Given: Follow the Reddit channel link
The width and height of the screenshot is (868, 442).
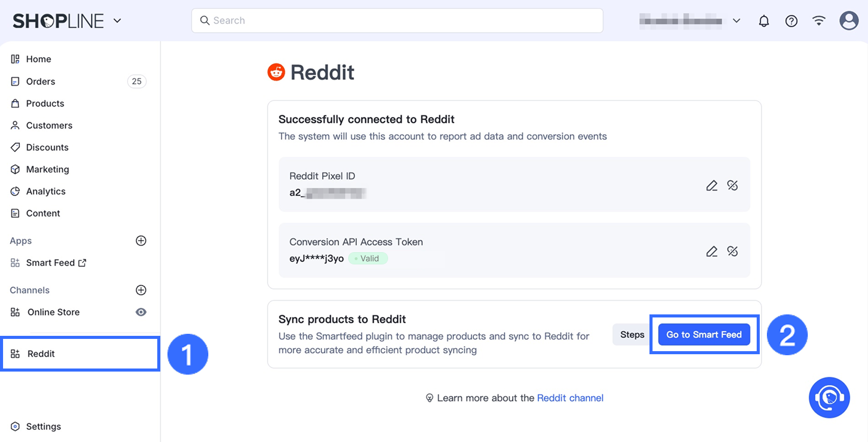Looking at the screenshot, I should coord(570,398).
